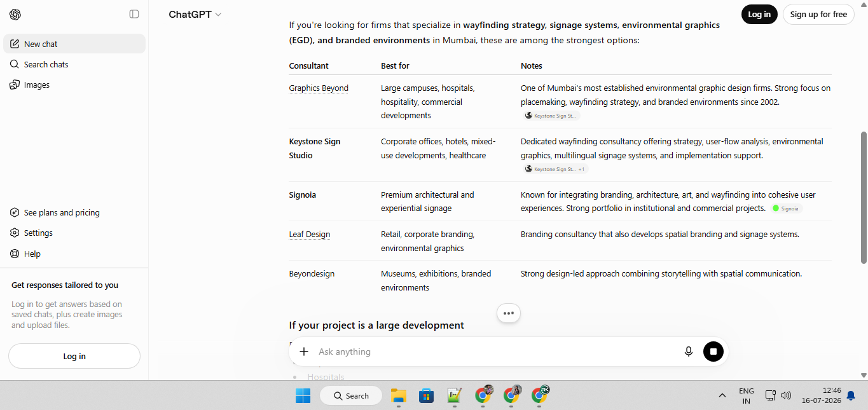Open the first Chrome icon in taskbar
This screenshot has width=868, height=410.
click(x=483, y=395)
